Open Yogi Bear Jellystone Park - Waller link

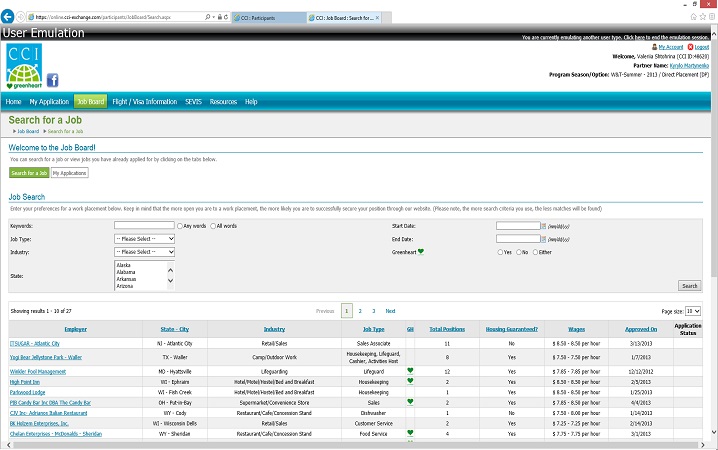46,357
